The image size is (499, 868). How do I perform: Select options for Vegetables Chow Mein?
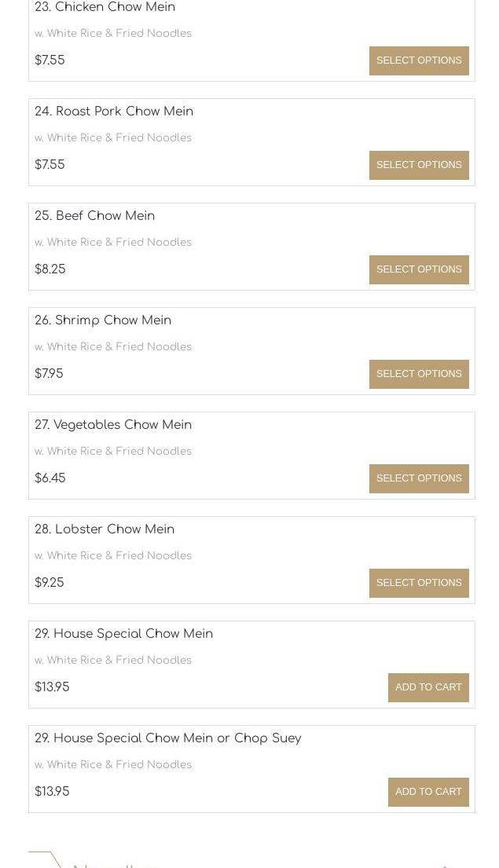[x=419, y=478]
